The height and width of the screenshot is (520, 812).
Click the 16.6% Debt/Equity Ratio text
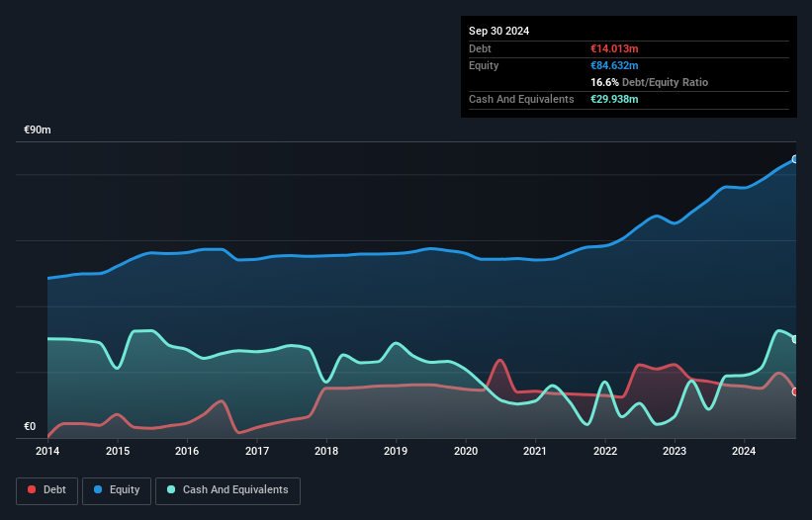[649, 82]
